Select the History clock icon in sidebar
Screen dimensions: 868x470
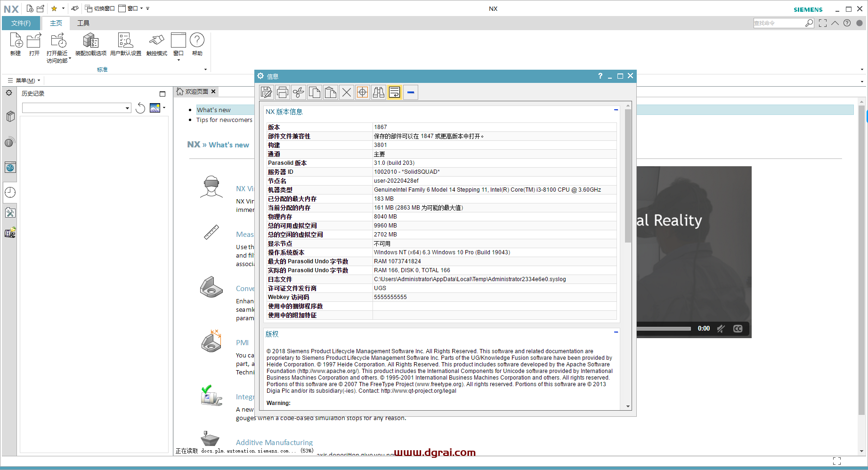(x=10, y=192)
